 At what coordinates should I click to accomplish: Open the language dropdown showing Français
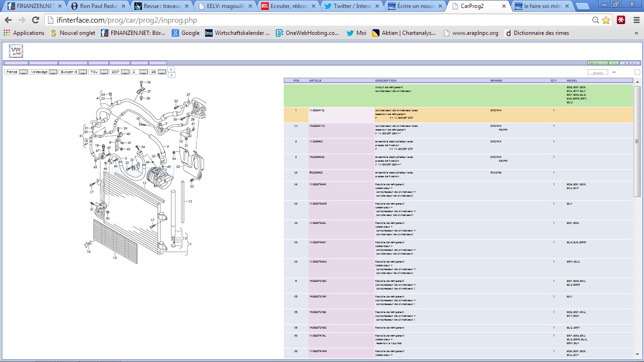pyautogui.click(x=23, y=72)
